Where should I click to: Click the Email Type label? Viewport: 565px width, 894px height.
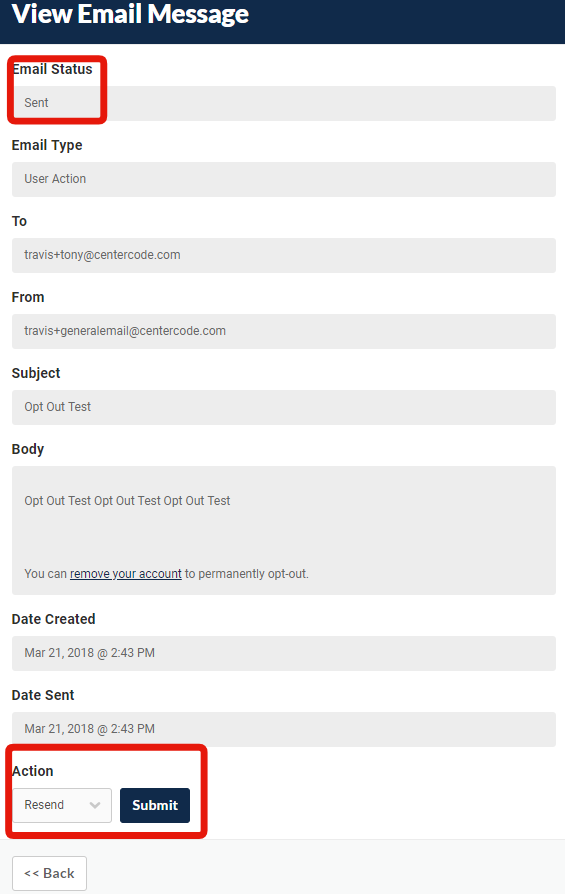(47, 145)
